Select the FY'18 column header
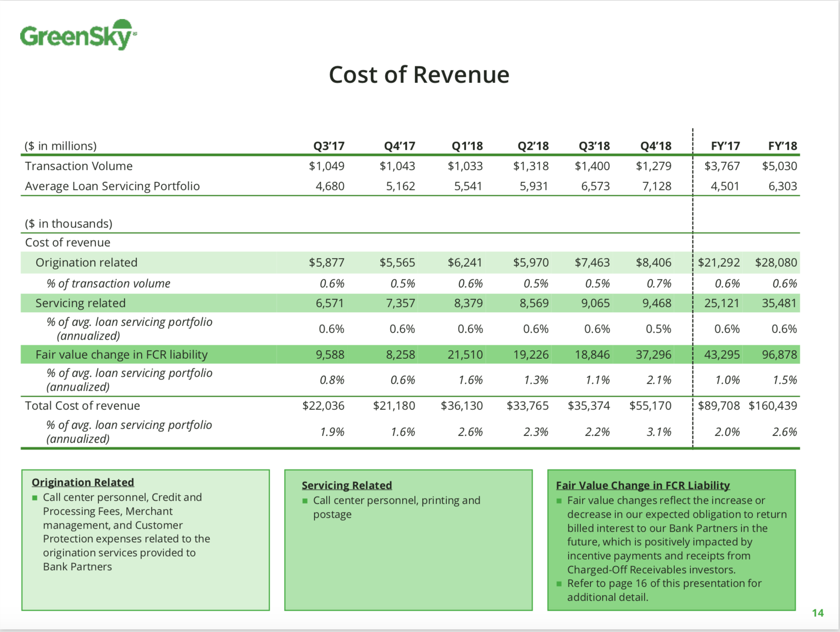This screenshot has width=840, height=632. (782, 146)
